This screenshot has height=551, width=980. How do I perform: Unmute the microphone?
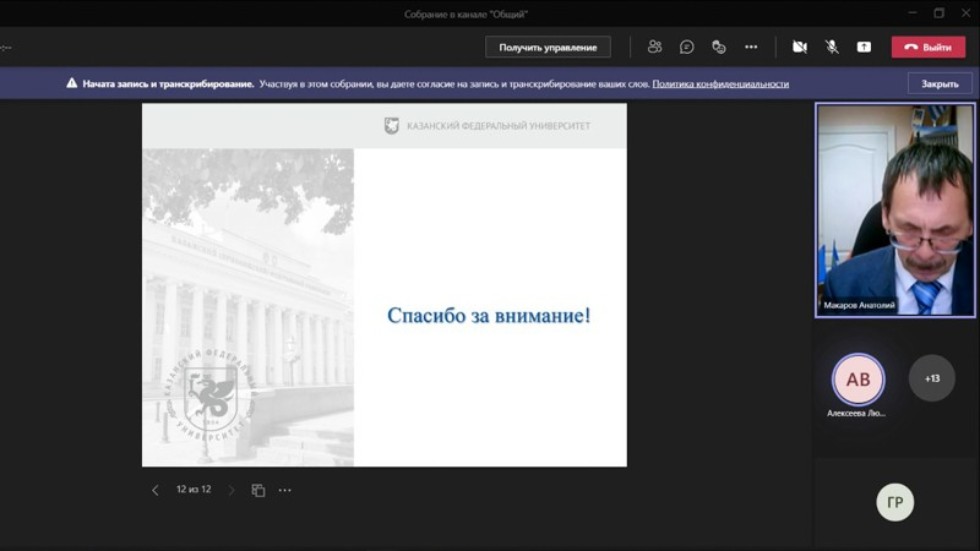click(831, 47)
